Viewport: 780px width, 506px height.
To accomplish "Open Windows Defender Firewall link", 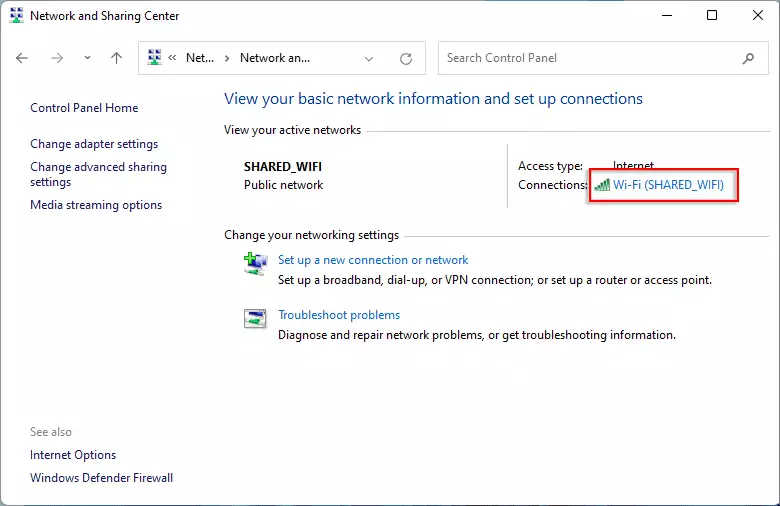I will [x=101, y=478].
